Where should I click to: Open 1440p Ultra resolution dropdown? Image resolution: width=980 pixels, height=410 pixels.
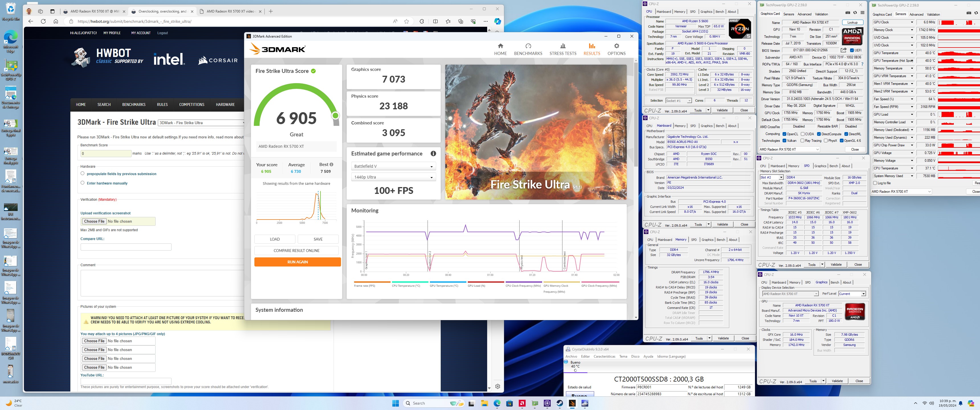click(x=393, y=177)
